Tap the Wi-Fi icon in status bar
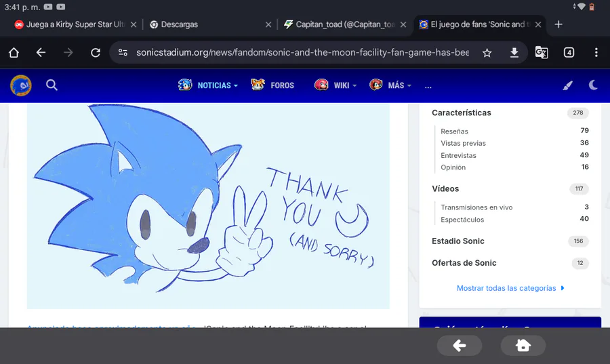 click(581, 7)
